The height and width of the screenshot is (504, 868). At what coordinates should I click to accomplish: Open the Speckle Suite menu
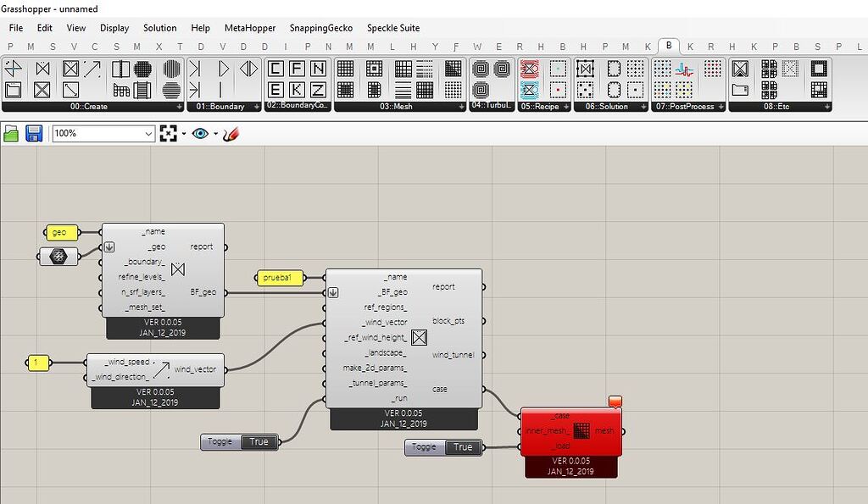point(393,28)
